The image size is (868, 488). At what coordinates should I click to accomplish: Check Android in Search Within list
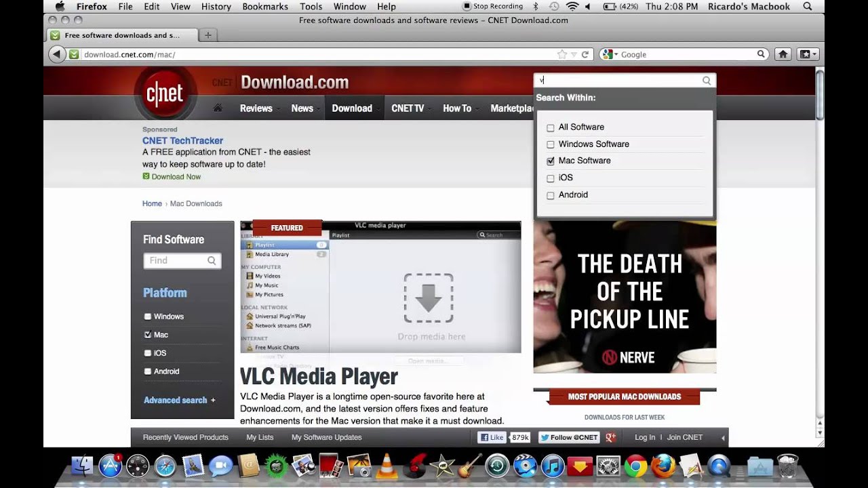(551, 195)
